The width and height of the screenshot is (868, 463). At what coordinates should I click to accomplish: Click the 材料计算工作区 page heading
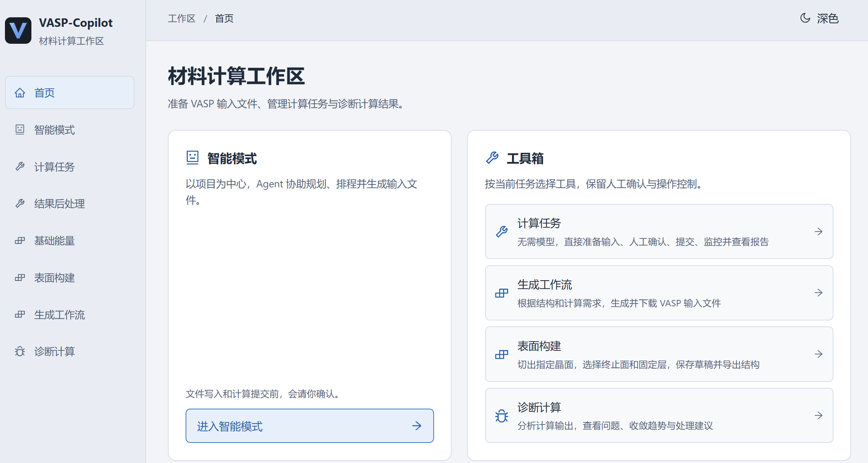236,76
